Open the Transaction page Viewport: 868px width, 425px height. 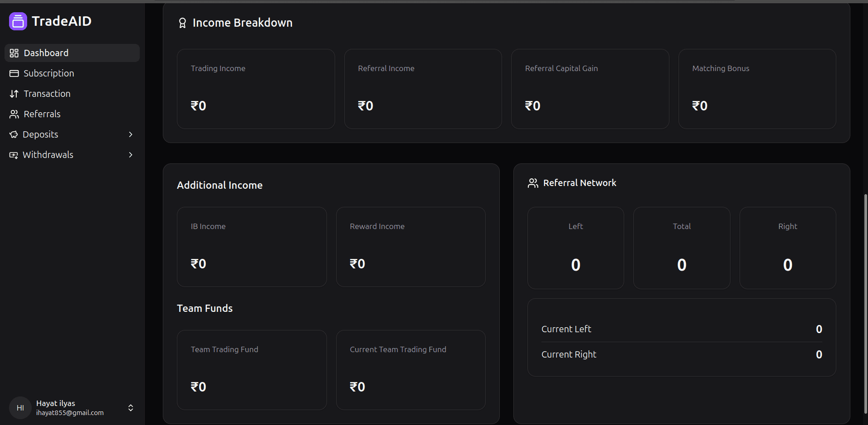click(72, 94)
